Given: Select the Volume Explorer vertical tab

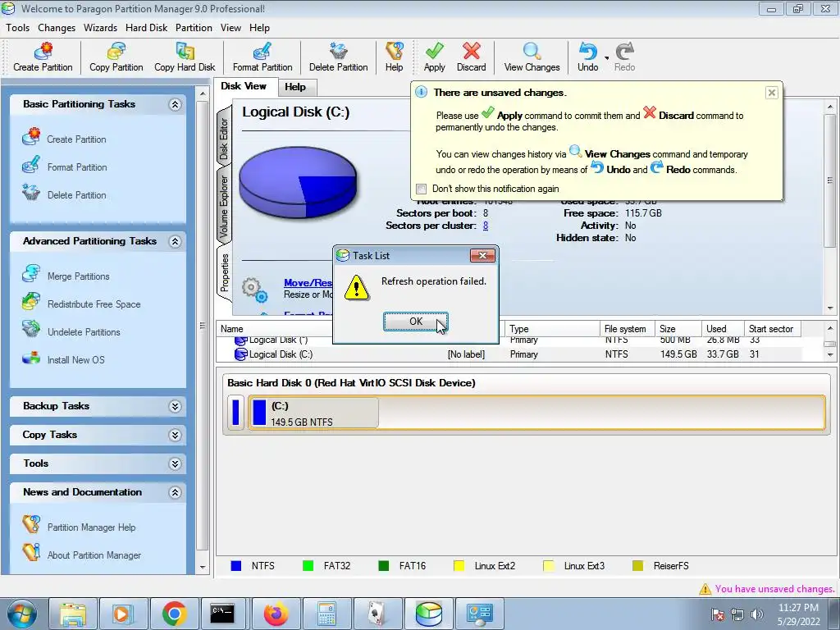Looking at the screenshot, I should click(x=224, y=206).
